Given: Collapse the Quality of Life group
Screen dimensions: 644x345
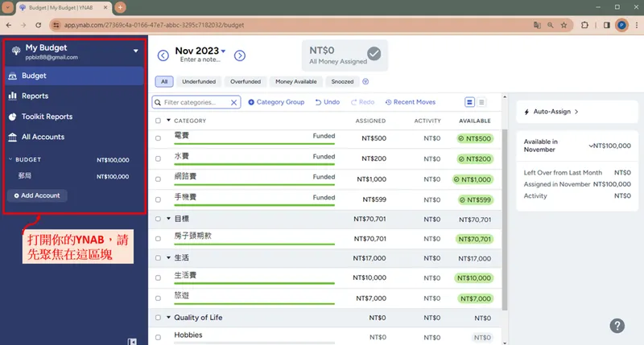Looking at the screenshot, I should coord(168,318).
